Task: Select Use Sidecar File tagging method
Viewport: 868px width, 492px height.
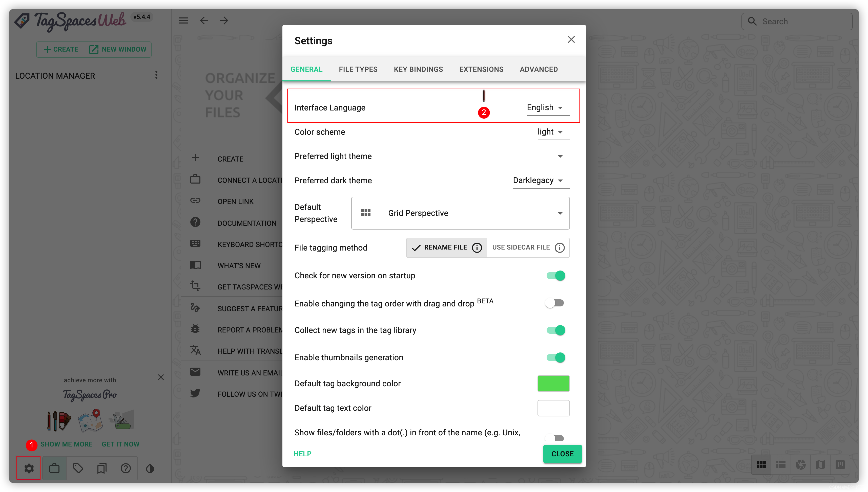Action: pos(521,247)
